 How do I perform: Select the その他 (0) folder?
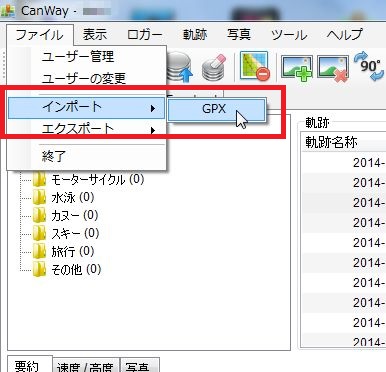click(x=67, y=270)
